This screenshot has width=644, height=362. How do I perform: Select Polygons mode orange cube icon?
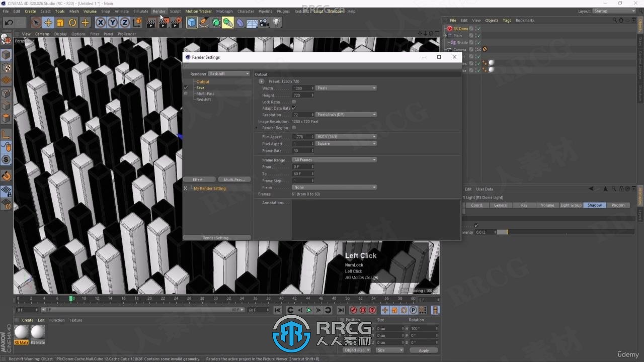point(6,118)
